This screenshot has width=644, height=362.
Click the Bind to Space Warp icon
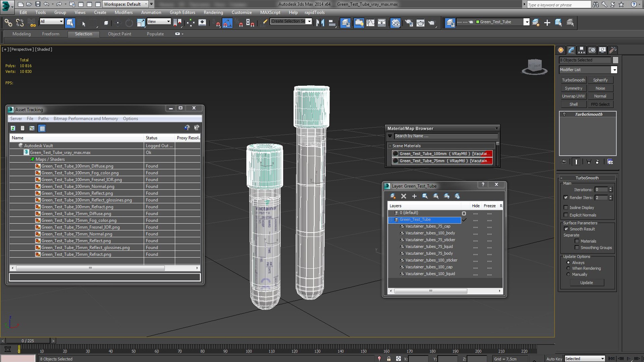tap(32, 23)
